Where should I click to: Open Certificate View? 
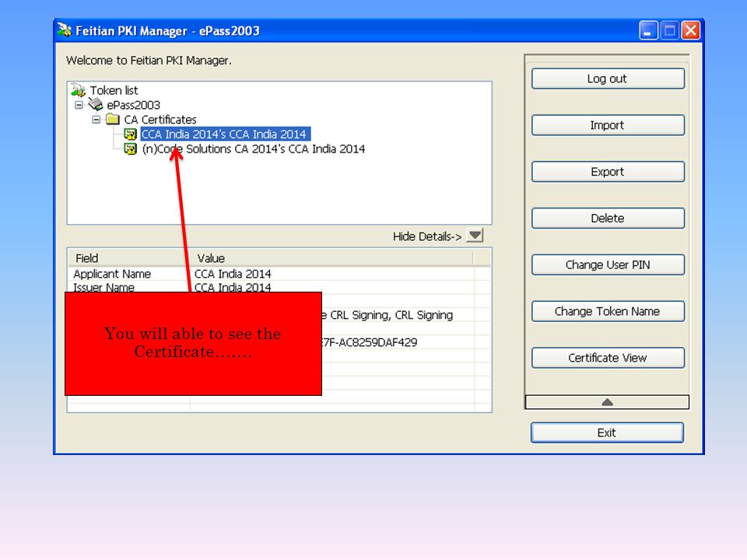608,358
